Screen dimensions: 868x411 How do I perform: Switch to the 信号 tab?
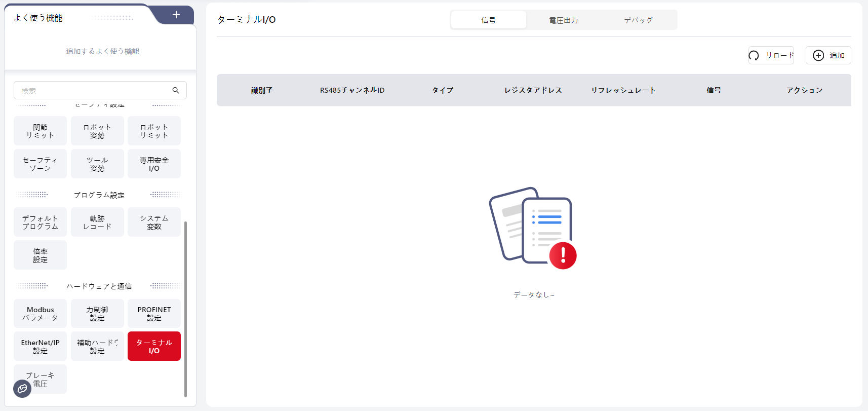(488, 20)
